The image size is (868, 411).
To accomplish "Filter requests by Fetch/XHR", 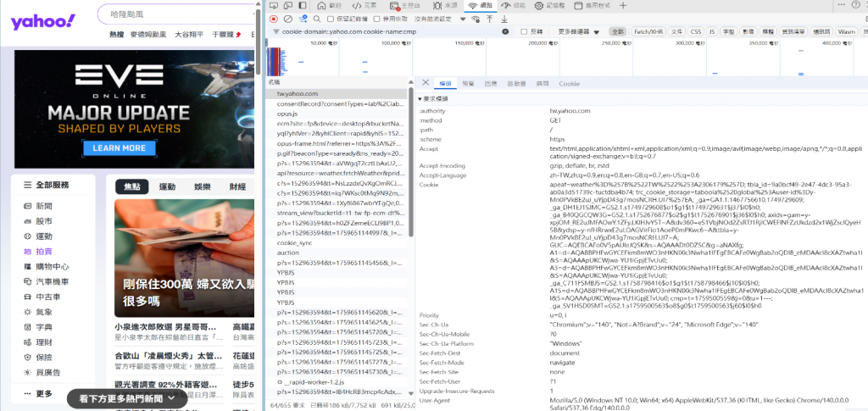I will pos(648,32).
